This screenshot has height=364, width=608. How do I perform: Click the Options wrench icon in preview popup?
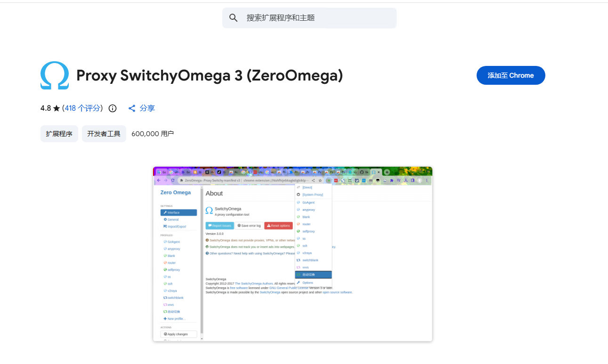tap(298, 283)
